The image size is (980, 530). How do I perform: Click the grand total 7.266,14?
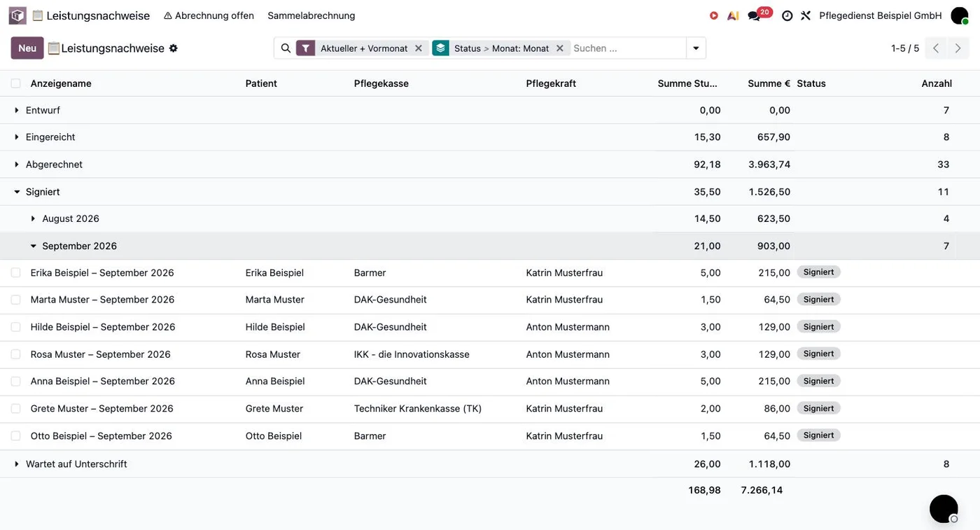[x=762, y=490]
